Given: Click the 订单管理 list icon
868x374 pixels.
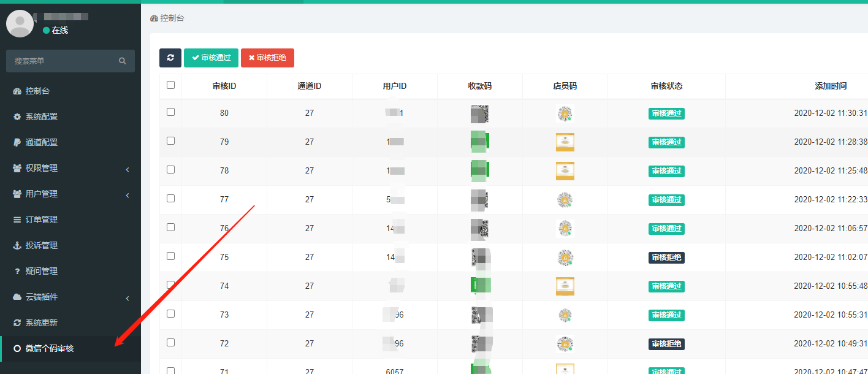Looking at the screenshot, I should pos(17,219).
